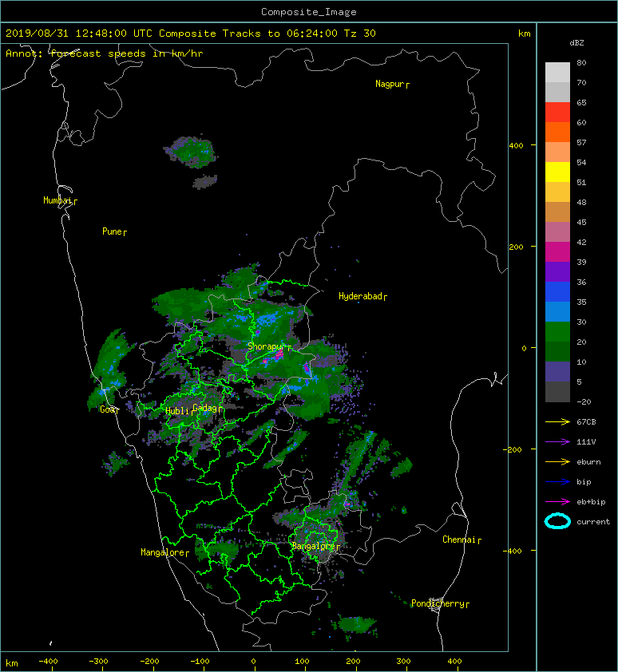Image resolution: width=618 pixels, height=672 pixels.
Task: Choose the light blue 35–30 dBZ swatch
Action: click(557, 312)
